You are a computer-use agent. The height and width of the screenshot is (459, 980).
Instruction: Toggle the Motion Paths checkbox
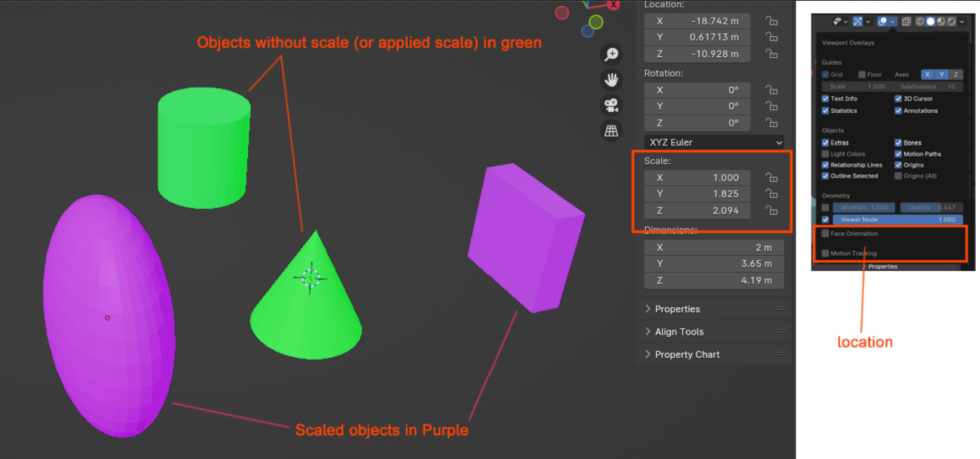pyautogui.click(x=898, y=154)
